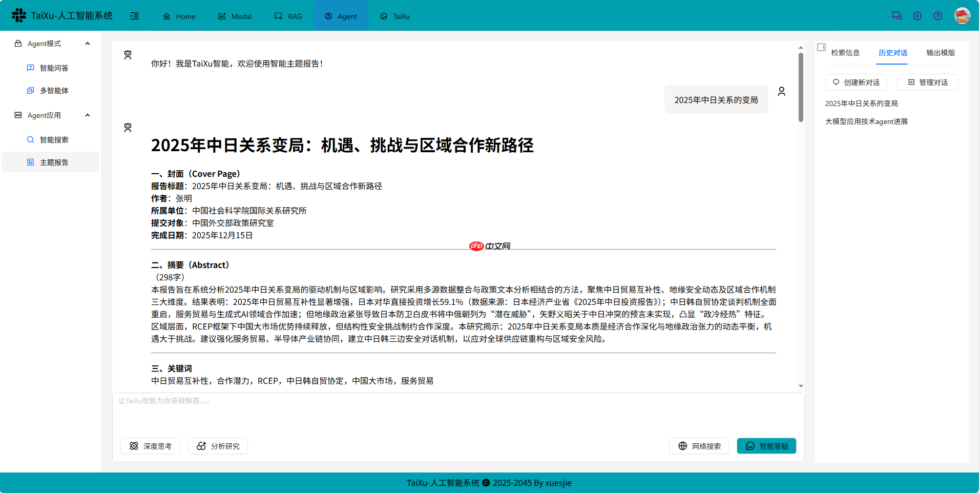Toggle 网络搜索 before sending
This screenshot has height=493, width=980.
point(698,446)
